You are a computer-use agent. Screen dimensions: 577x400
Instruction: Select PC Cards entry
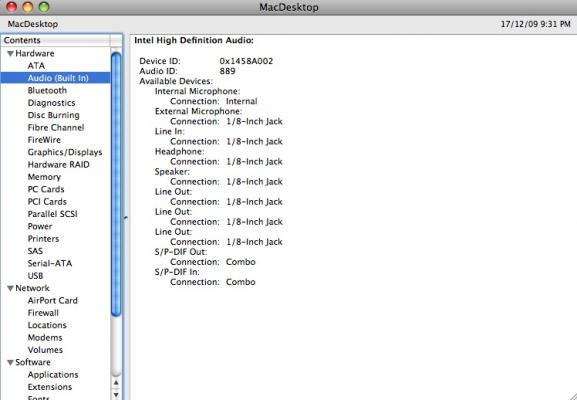[x=46, y=189]
